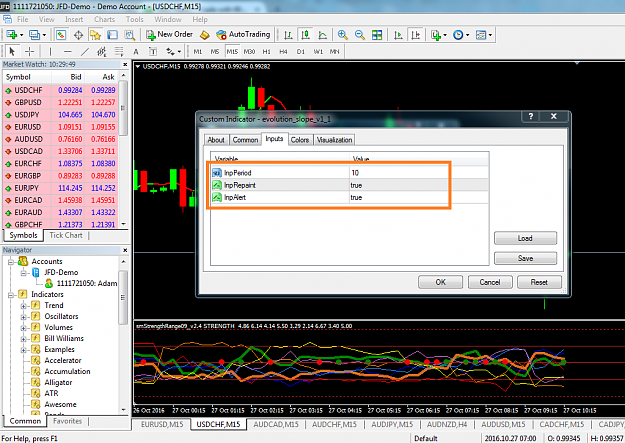Screen dimensions: 625x443
Task: Open the Periods clock dropdown
Action: [x=461, y=35]
